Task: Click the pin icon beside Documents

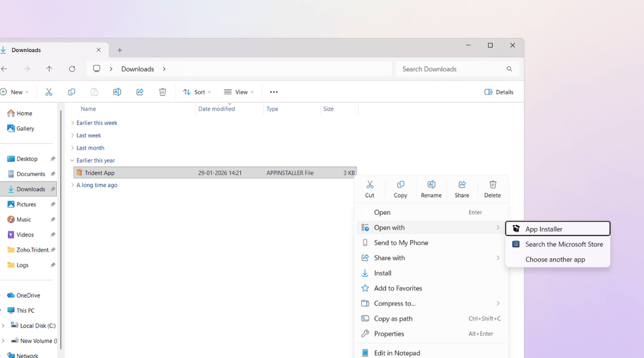Action: coord(53,174)
